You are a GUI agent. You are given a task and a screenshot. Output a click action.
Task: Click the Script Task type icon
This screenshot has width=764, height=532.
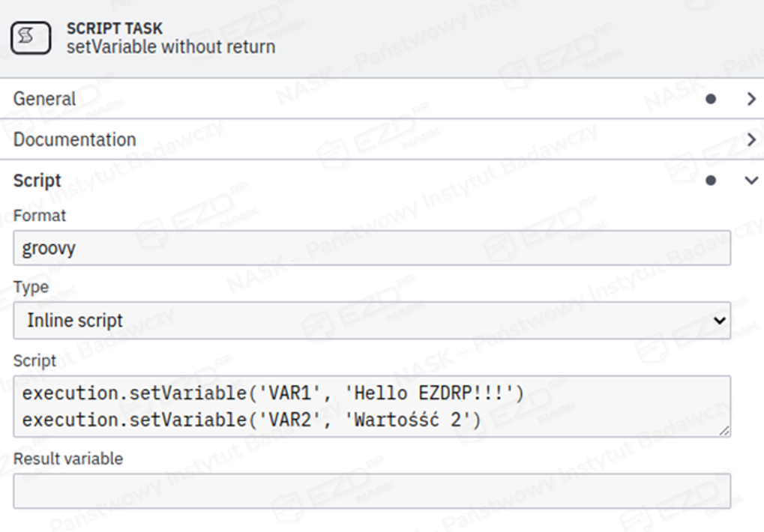31,37
